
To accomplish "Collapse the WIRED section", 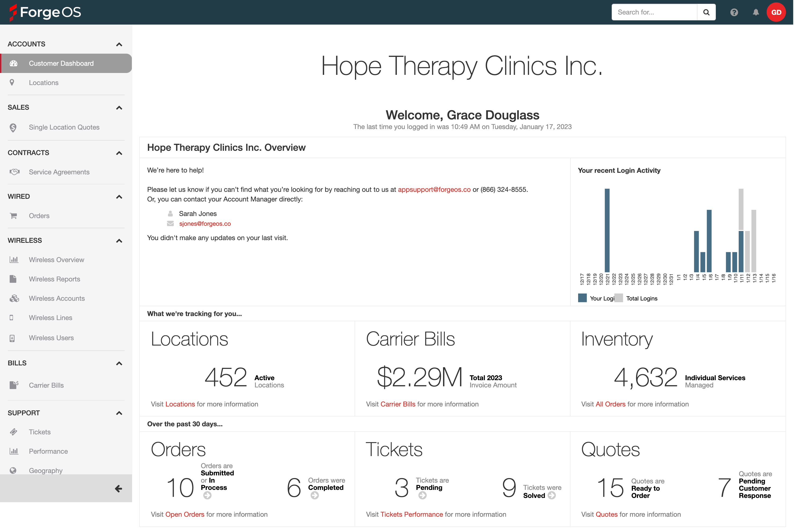I will [x=119, y=197].
